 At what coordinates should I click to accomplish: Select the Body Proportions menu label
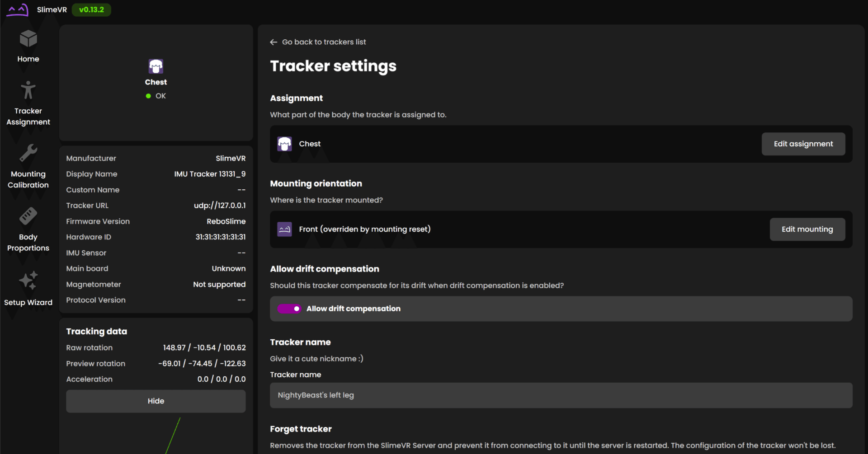(x=28, y=243)
